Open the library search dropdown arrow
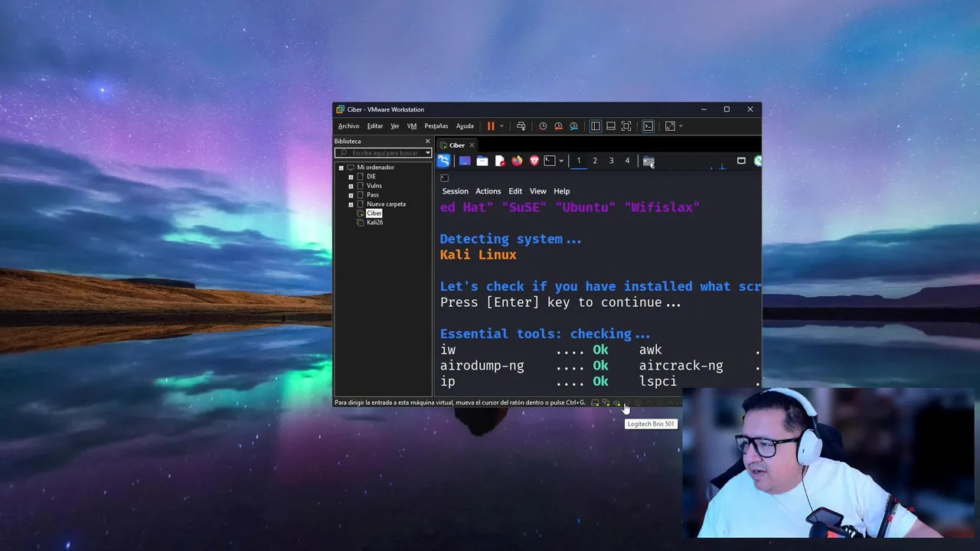Screen dimensions: 980x551 (428, 153)
